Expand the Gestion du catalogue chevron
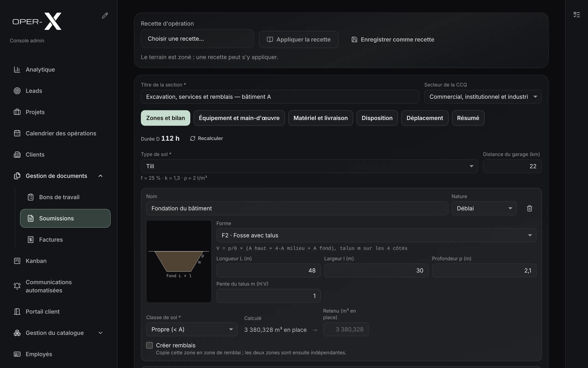 click(100, 333)
